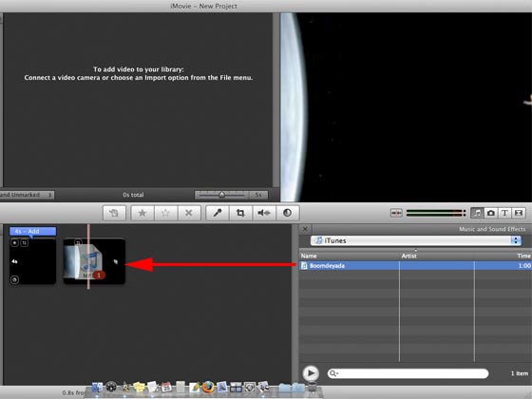The image size is (532, 399).
Task: Show the transitions browser button
Action: [519, 213]
